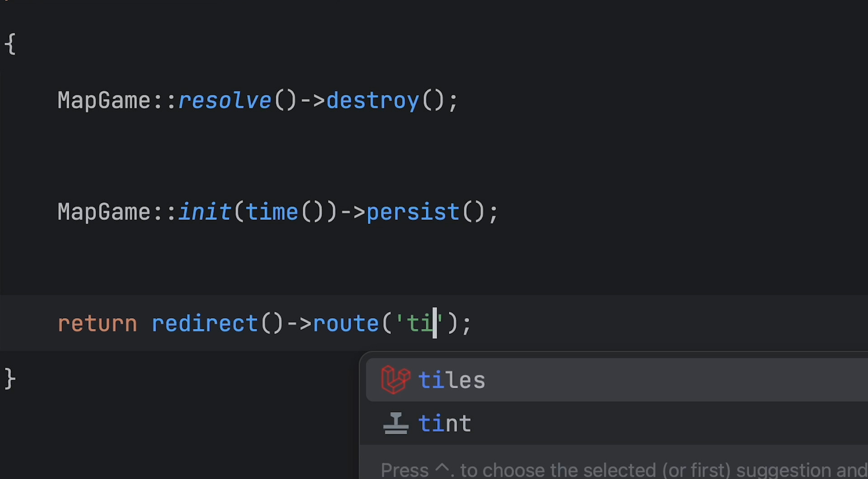Click the time function call
This screenshot has width=868, height=479.
tap(272, 212)
